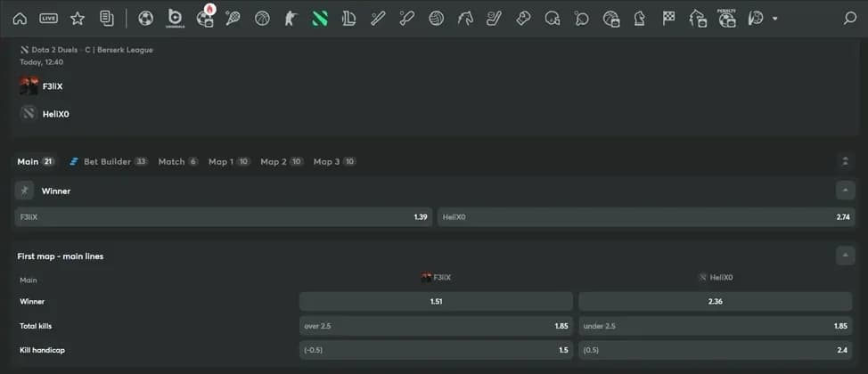Open Dota 2 Duels Berserk League link
This screenshot has width=868, height=374.
pos(86,50)
